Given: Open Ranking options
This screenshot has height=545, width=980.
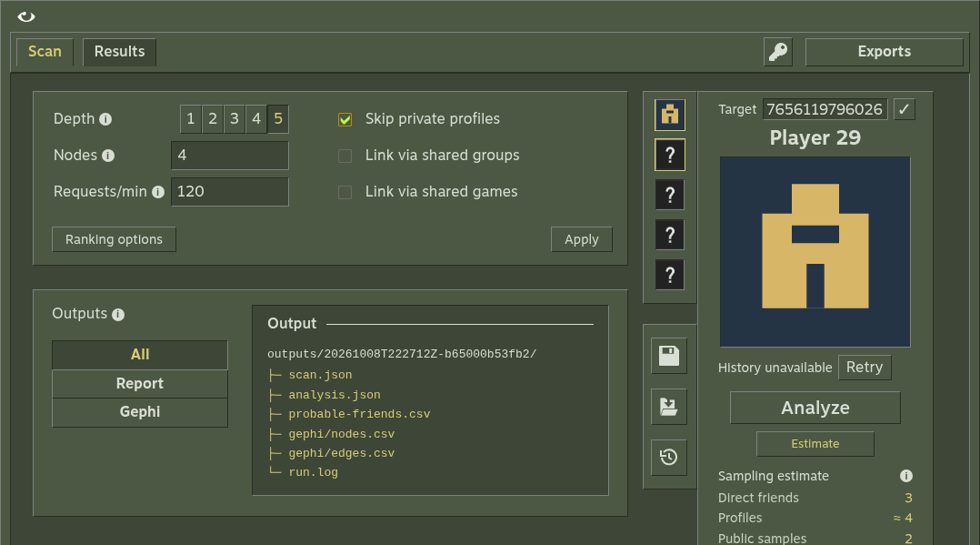Looking at the screenshot, I should pos(114,239).
